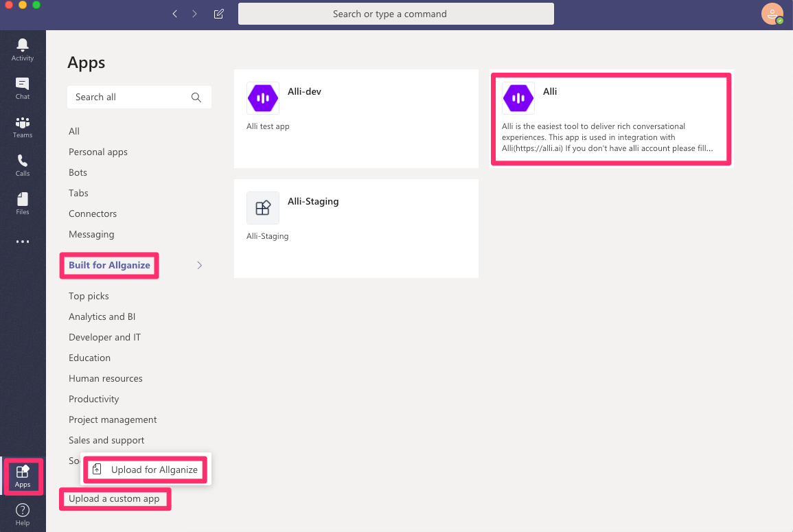Click Upload a custom app link
The width and height of the screenshot is (793, 532).
click(x=114, y=498)
